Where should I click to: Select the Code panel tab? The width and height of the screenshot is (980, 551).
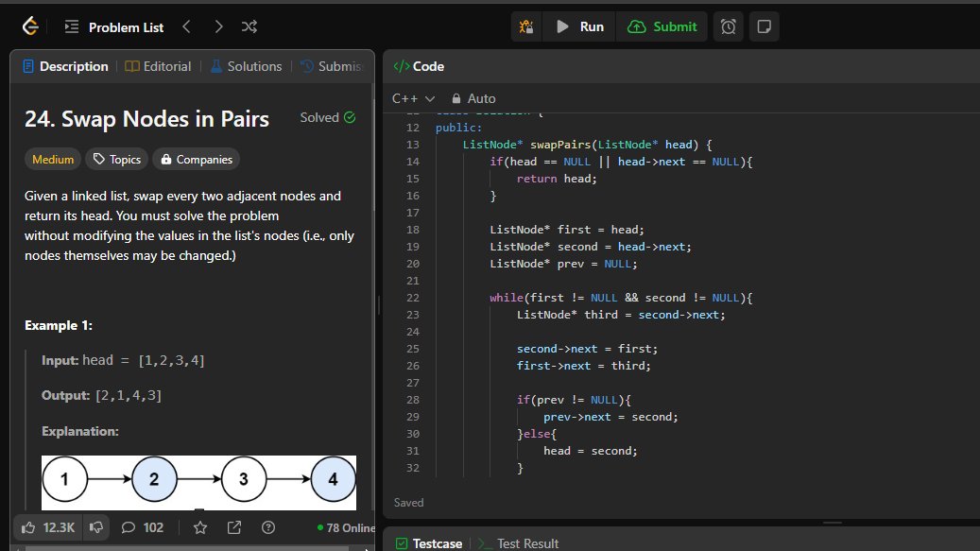pyautogui.click(x=419, y=66)
